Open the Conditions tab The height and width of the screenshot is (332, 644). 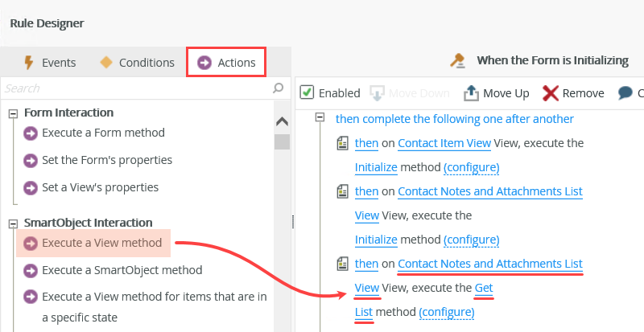pyautogui.click(x=136, y=63)
